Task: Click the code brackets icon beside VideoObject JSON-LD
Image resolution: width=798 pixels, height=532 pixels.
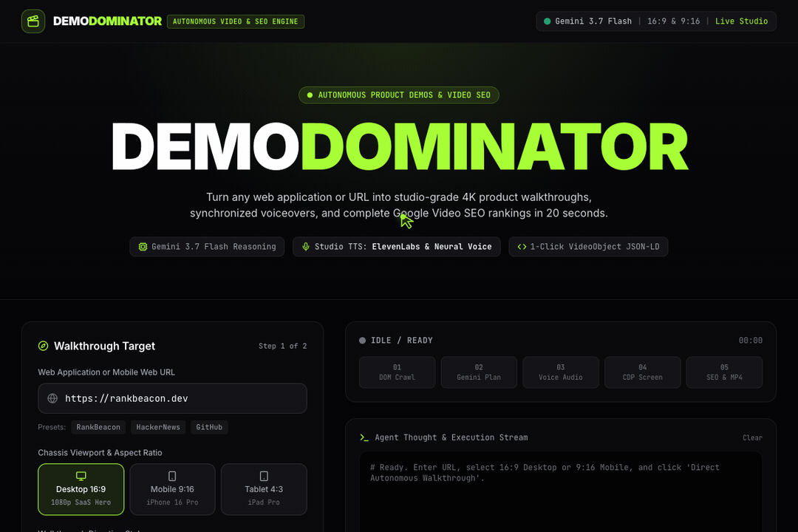Action: coord(522,246)
